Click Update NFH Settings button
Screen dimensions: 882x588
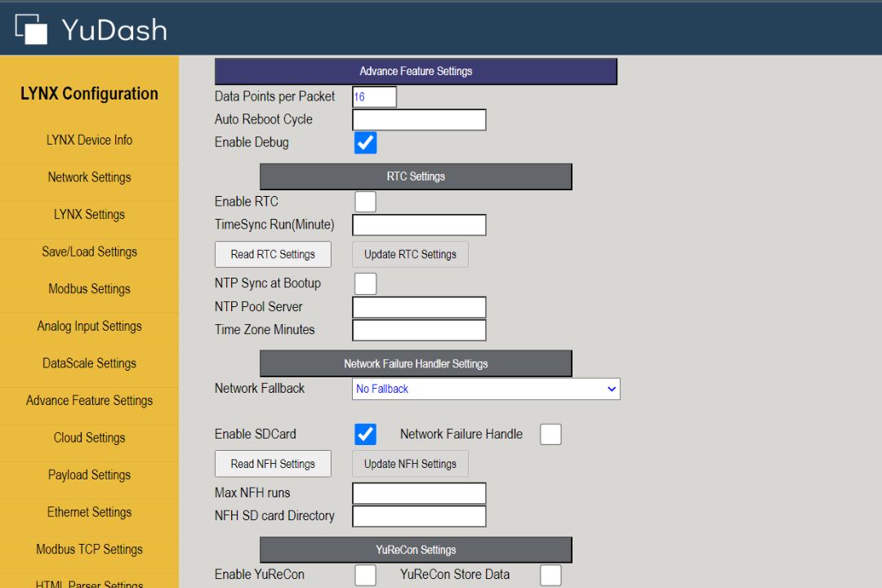410,464
